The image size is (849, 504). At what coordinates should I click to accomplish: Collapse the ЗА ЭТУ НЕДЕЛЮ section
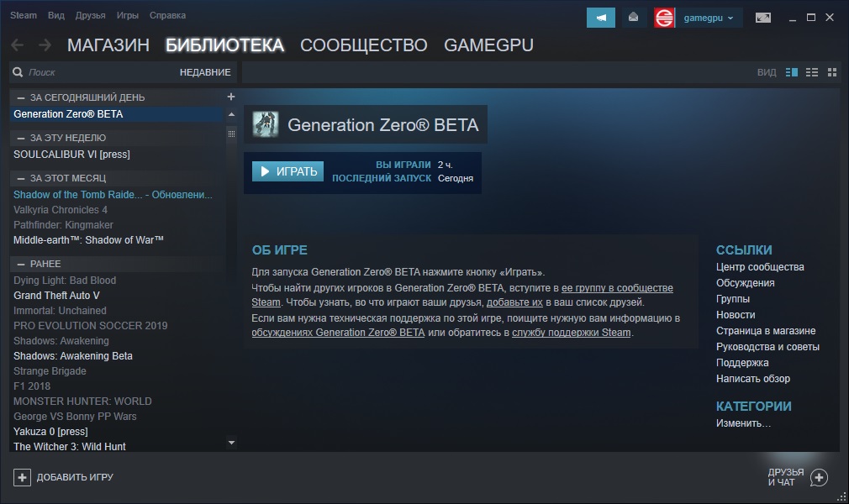(x=20, y=138)
